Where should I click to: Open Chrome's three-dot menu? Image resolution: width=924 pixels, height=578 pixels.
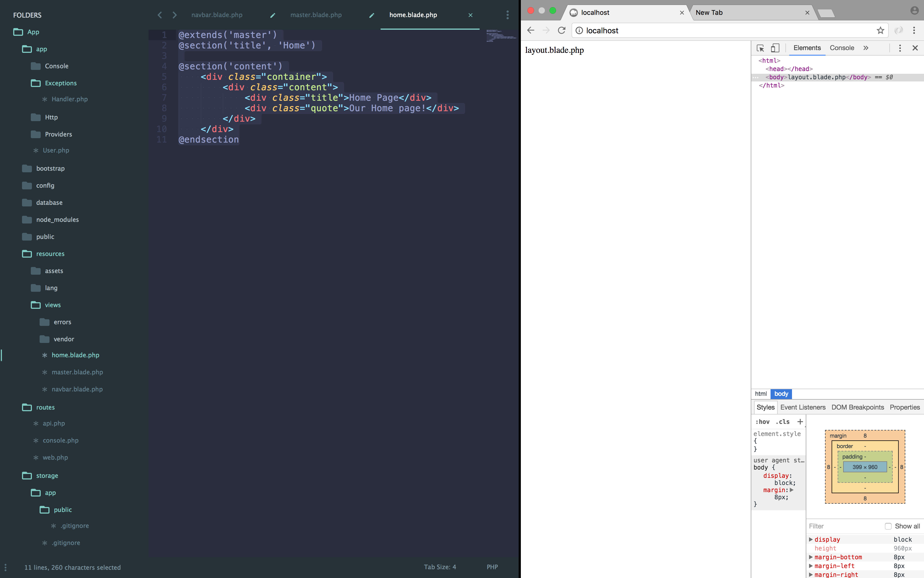pyautogui.click(x=914, y=30)
